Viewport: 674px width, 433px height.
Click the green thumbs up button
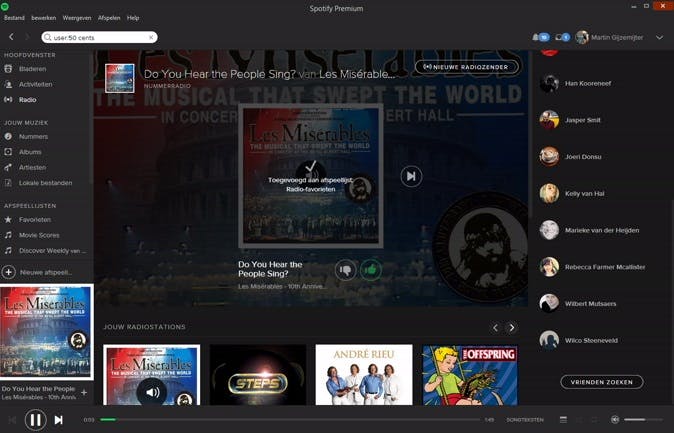[x=371, y=270]
